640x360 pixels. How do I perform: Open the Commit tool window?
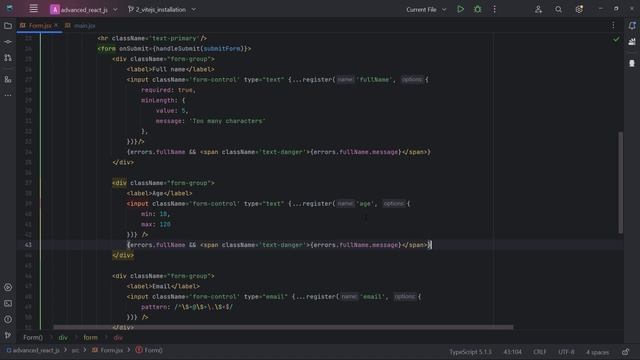coord(8,42)
